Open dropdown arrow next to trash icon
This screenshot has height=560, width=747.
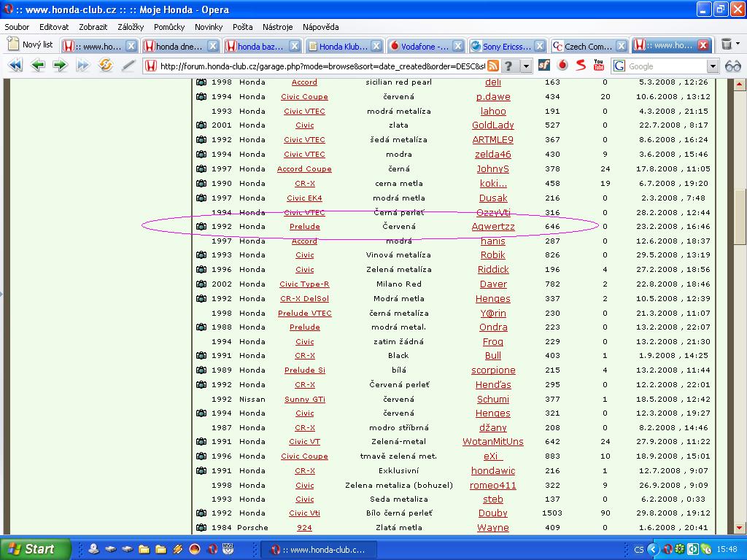coord(738,45)
